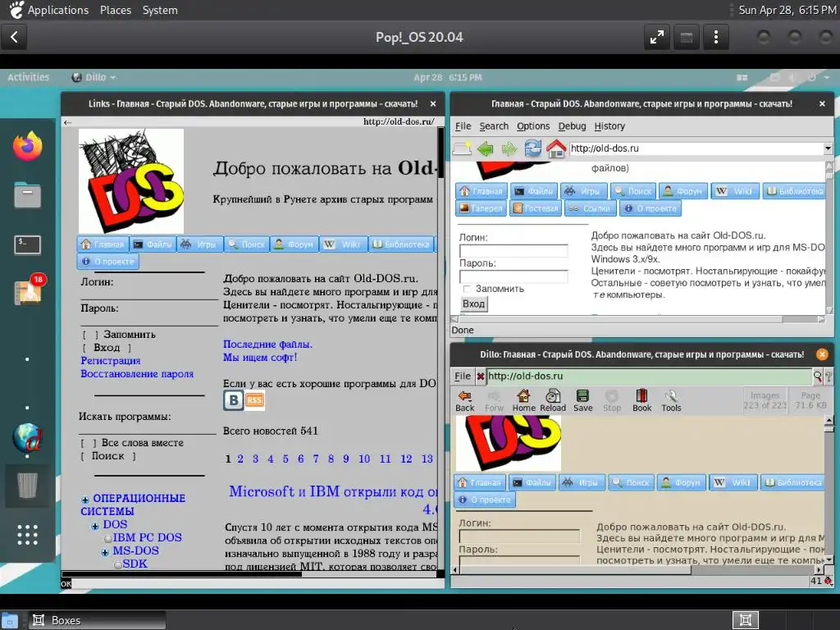
Task: Toggle 'Запомнить' checkbox in Links window
Action: pyautogui.click(x=90, y=335)
